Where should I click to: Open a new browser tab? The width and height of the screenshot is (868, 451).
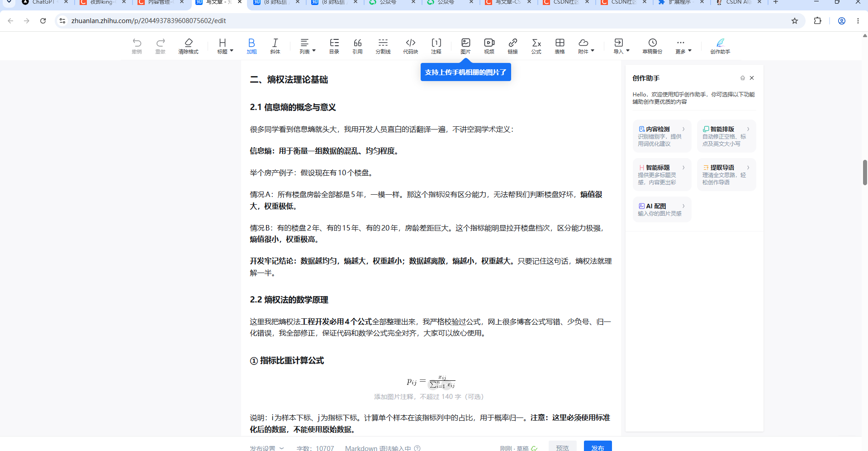tap(776, 2)
